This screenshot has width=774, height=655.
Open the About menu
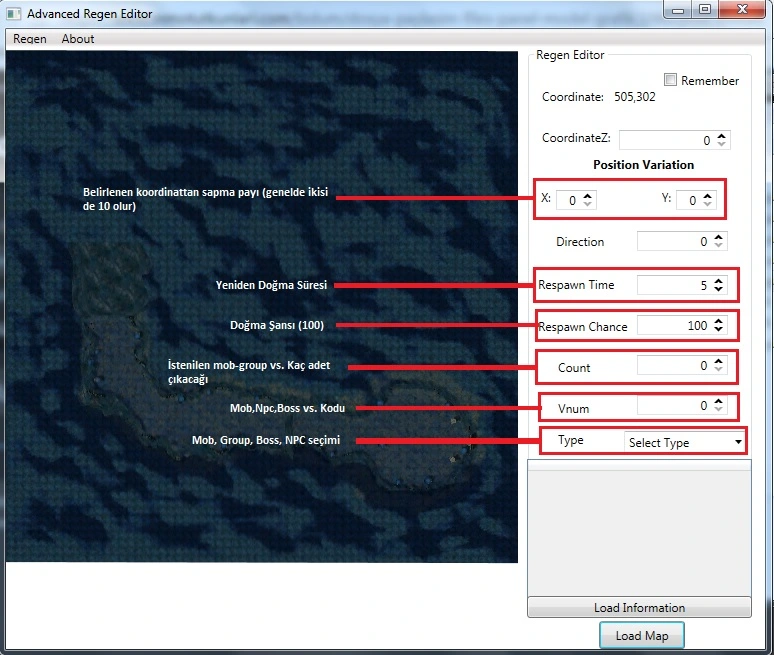[x=78, y=39]
